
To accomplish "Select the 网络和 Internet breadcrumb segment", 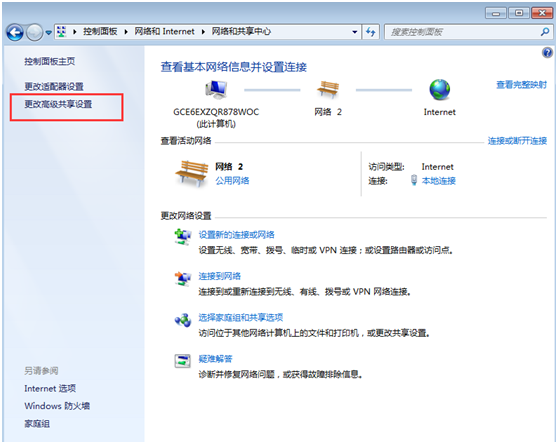I will pyautogui.click(x=164, y=32).
